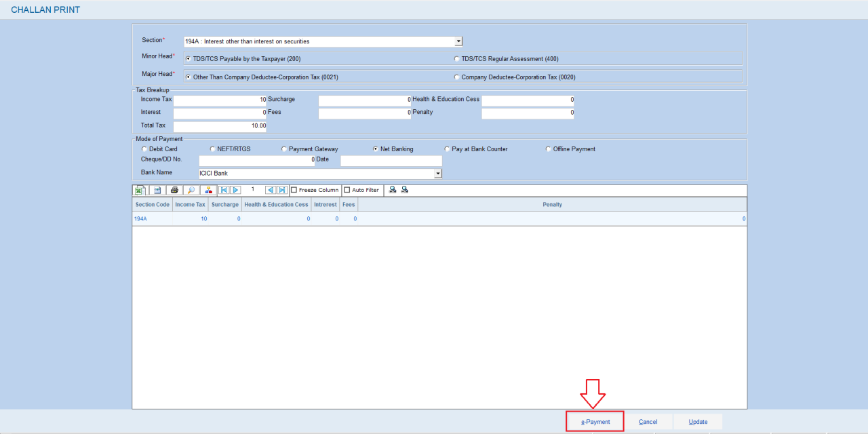868x434 pixels.
Task: Choose TDS/TCS Regular Assessment (400) minor head
Action: pos(456,59)
